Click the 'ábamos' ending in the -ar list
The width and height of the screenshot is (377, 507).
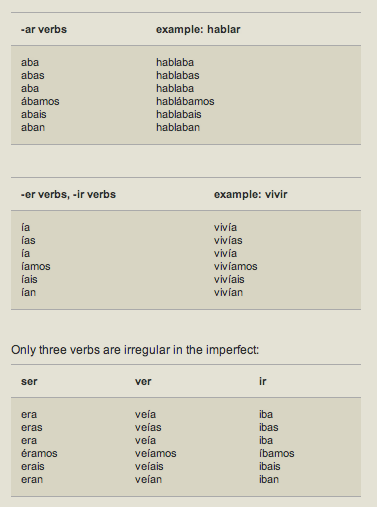[x=40, y=101]
